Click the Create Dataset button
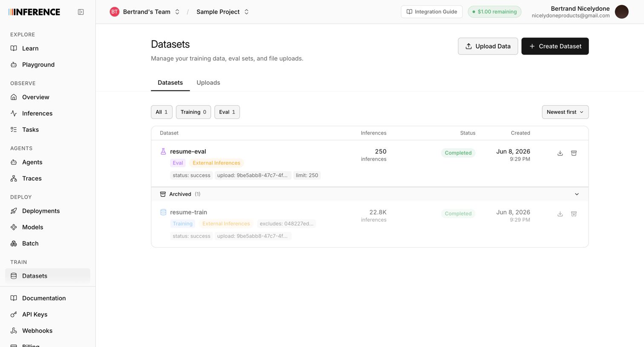Viewport: 644px width, 347px height. click(x=555, y=46)
